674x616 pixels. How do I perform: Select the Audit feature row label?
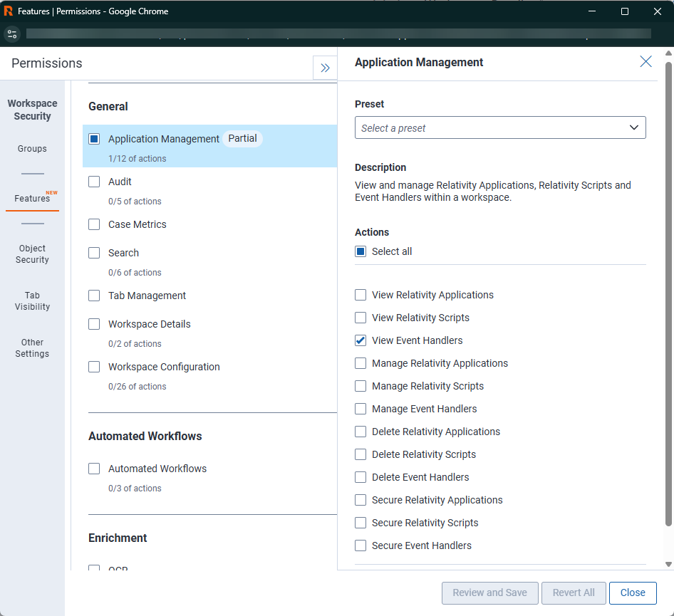pyautogui.click(x=120, y=182)
